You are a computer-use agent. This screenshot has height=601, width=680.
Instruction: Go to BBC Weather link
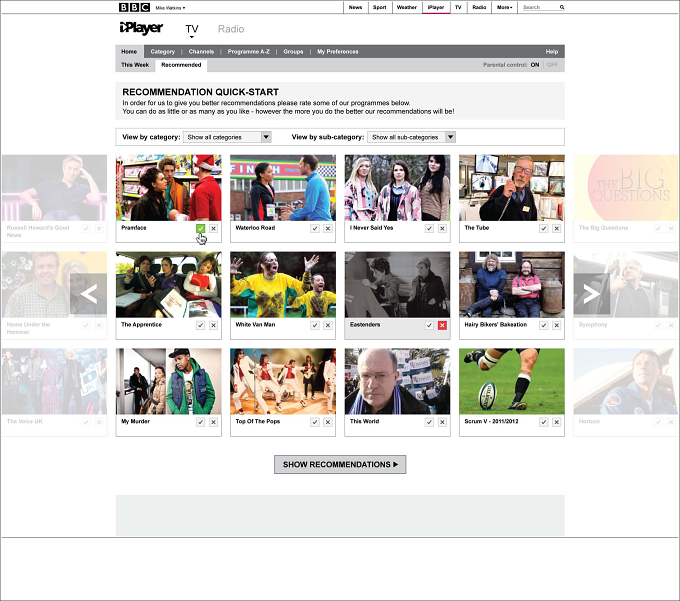pyautogui.click(x=407, y=7)
